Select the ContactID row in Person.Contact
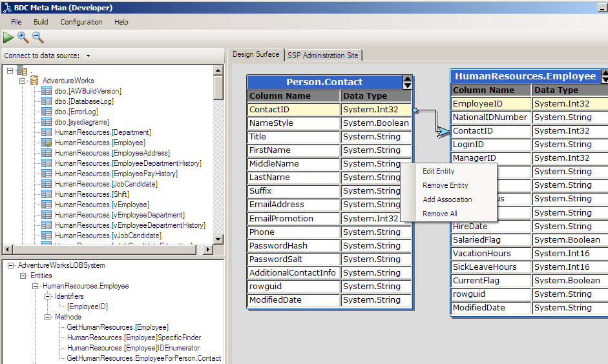 click(x=294, y=110)
